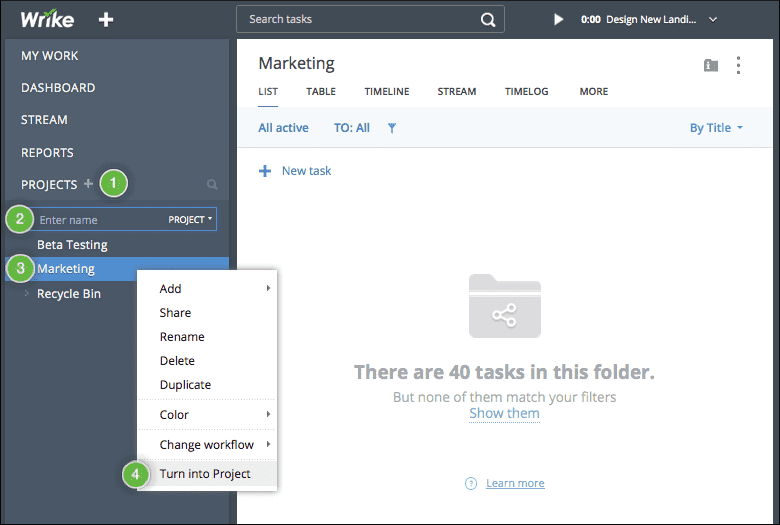Screen dimensions: 780x525
Task: Click the folder info icon beside the three dots
Action: 711,65
